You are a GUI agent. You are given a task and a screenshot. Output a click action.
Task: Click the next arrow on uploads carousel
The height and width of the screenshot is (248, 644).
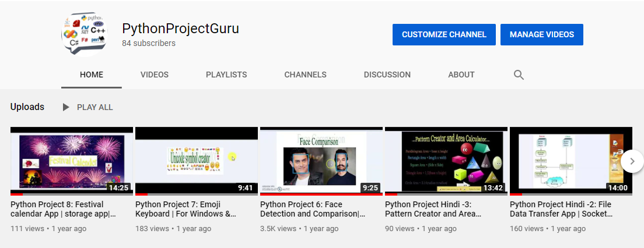(632, 161)
